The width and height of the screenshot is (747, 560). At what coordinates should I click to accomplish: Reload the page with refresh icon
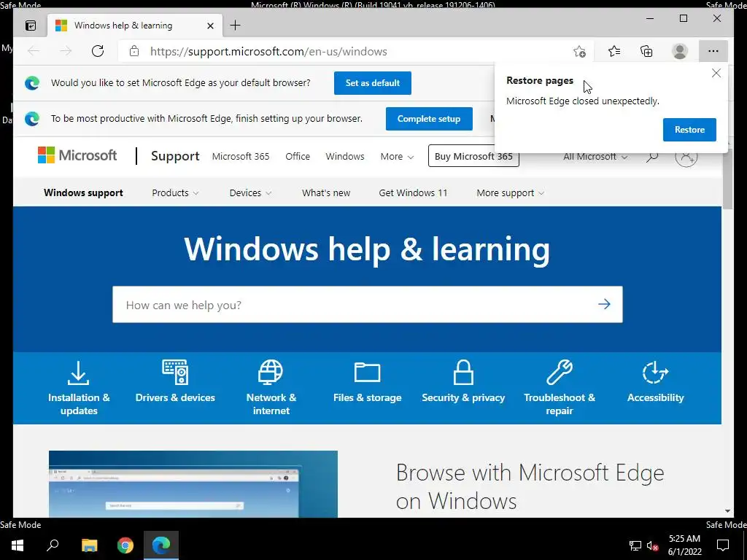[98, 51]
